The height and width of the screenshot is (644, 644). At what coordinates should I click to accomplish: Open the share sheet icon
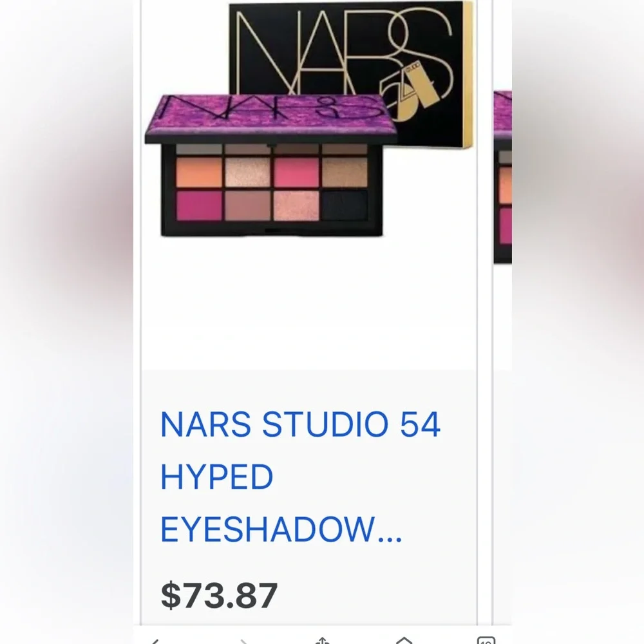pyautogui.click(x=323, y=640)
